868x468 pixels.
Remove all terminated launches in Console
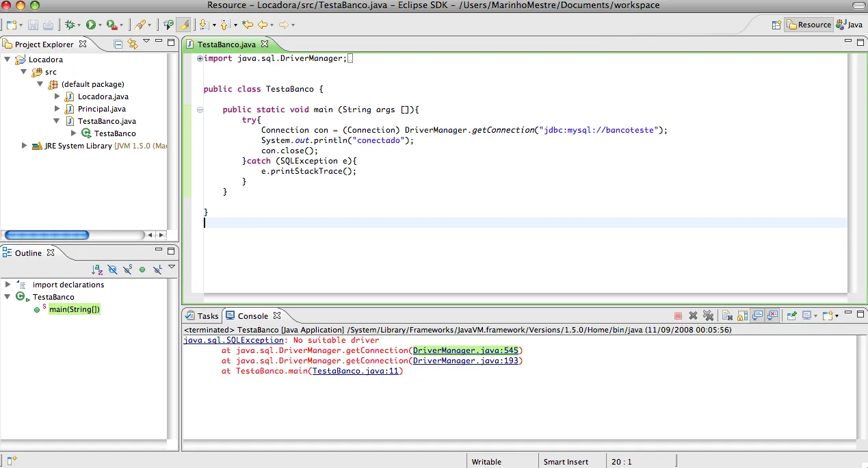pos(709,315)
